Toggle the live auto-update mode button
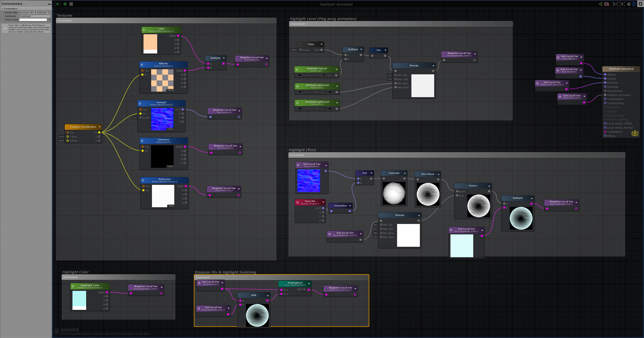The width and height of the screenshot is (644, 338). [58, 4]
